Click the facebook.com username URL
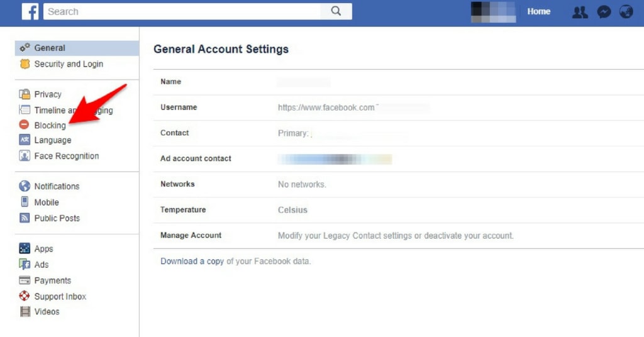This screenshot has width=644, height=337. coord(326,108)
